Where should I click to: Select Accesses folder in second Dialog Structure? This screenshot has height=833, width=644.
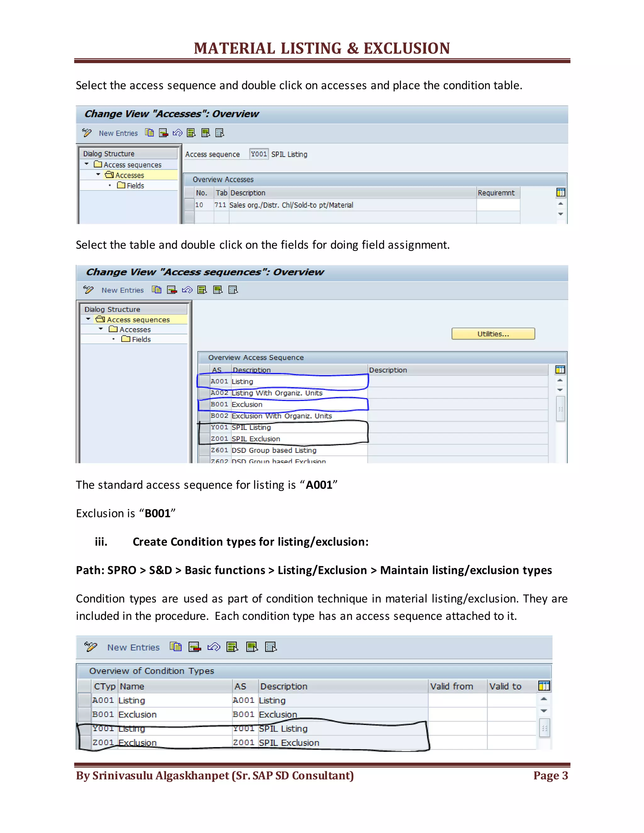(130, 329)
